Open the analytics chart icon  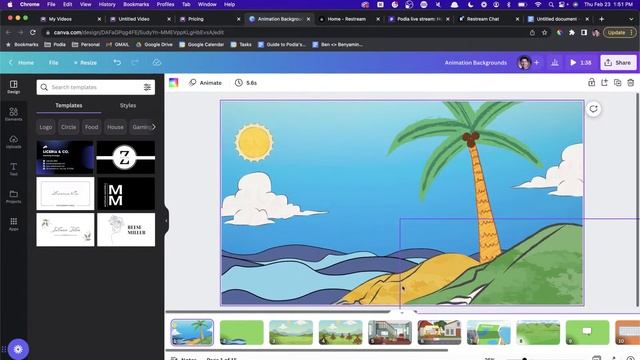(x=555, y=62)
